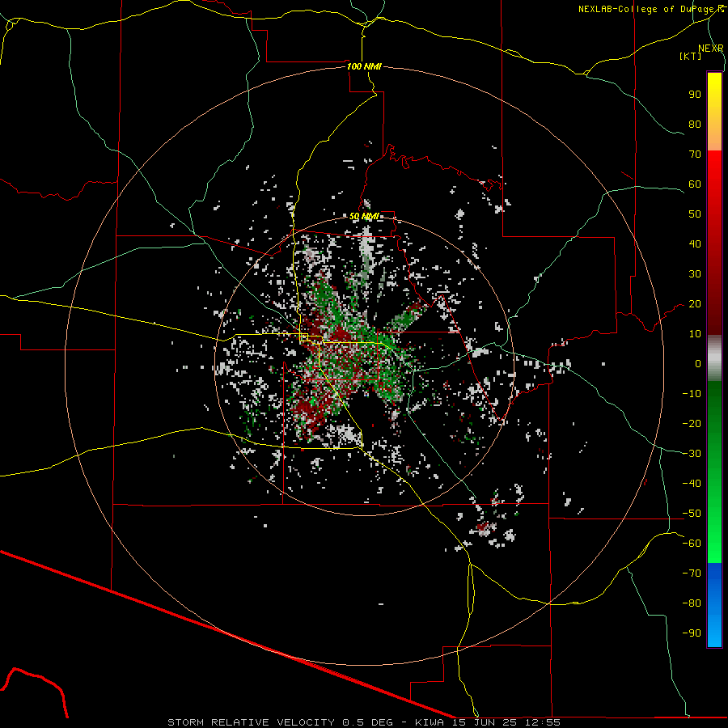Image resolution: width=728 pixels, height=728 pixels.
Task: Pick the gray zero-velocity segment of color bar
Action: click(714, 358)
